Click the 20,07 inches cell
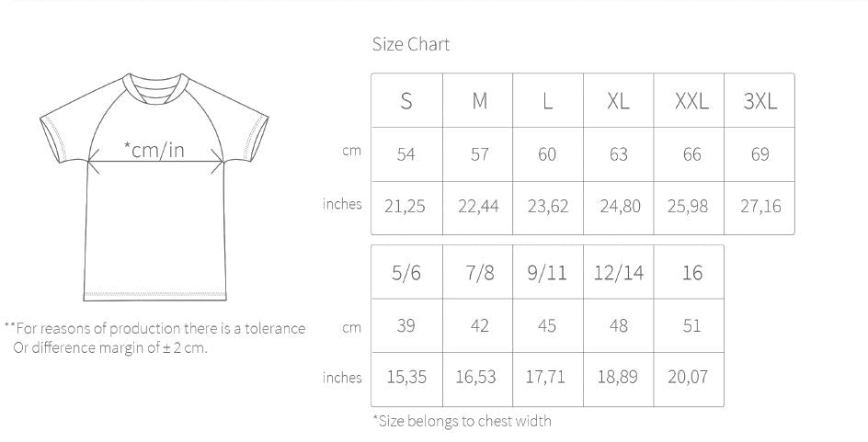 coord(689,379)
